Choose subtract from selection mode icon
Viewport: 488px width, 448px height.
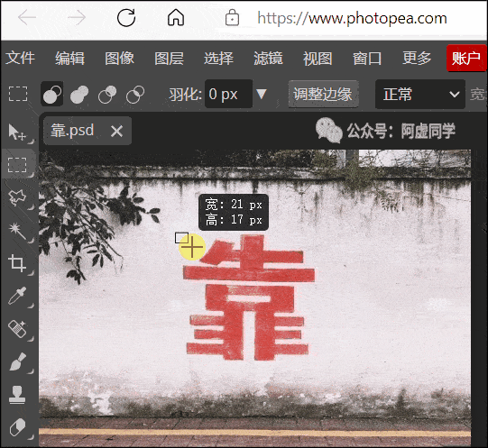pyautogui.click(x=107, y=94)
